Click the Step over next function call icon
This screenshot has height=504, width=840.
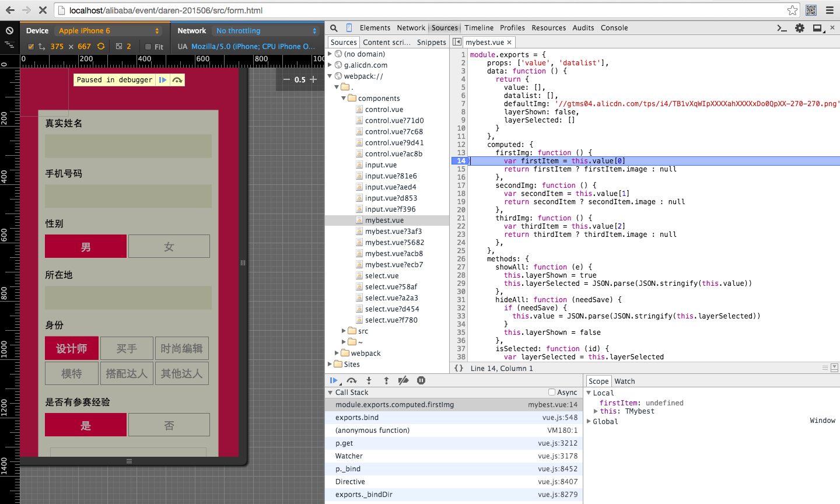click(x=351, y=380)
